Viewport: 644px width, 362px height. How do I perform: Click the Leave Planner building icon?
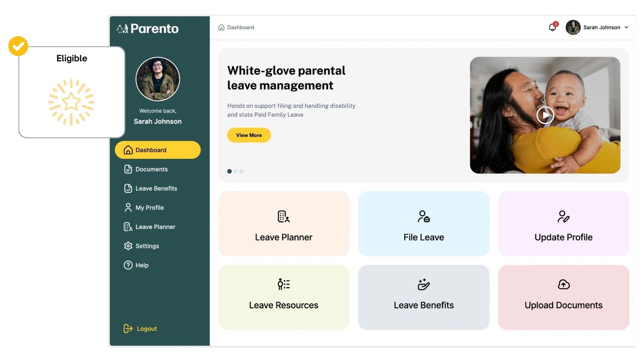[x=128, y=226]
